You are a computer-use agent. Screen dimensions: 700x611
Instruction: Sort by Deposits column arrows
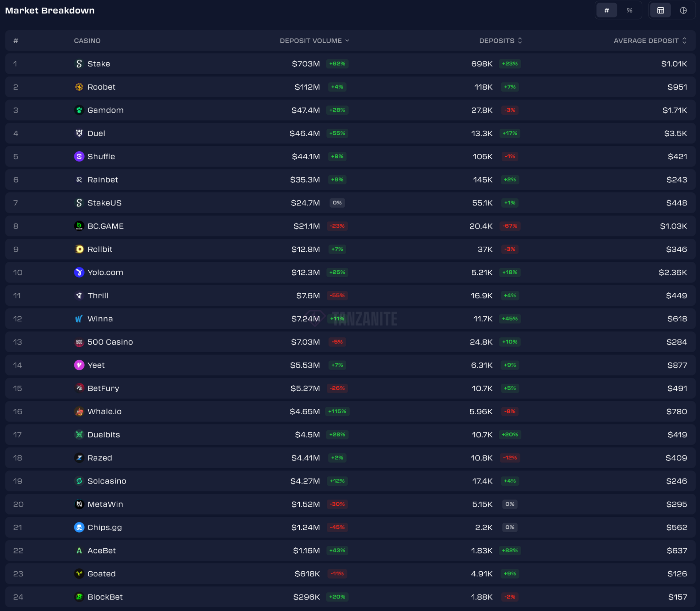tap(520, 41)
